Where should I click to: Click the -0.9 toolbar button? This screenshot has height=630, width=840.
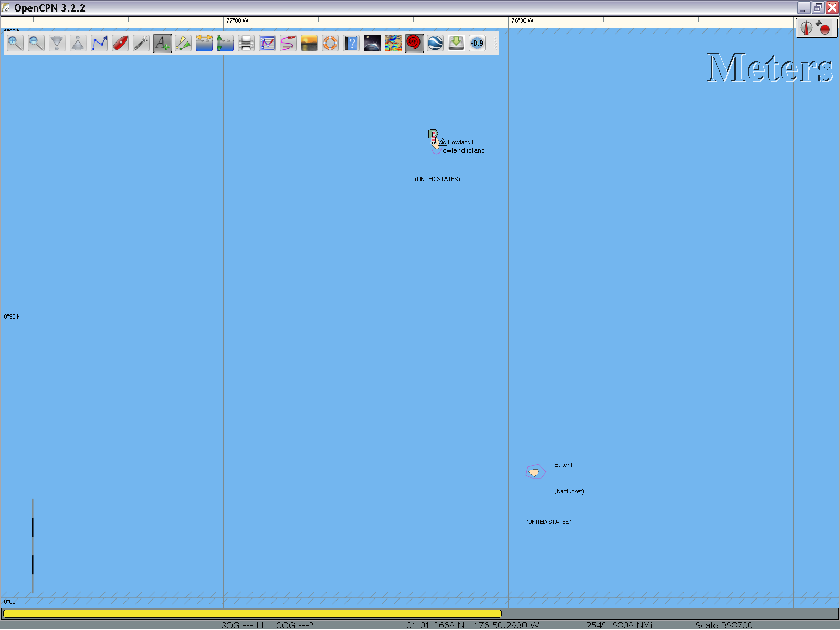pyautogui.click(x=477, y=43)
